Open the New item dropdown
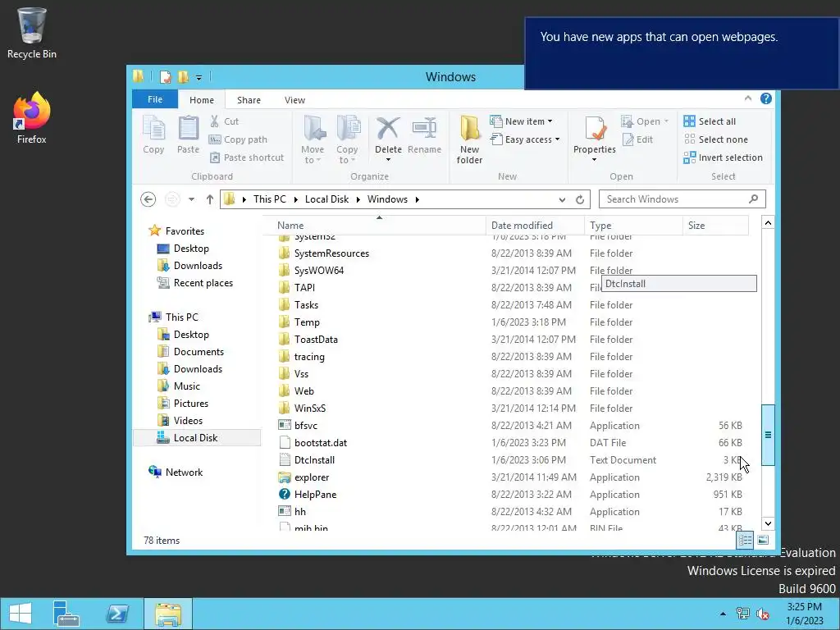 point(521,121)
